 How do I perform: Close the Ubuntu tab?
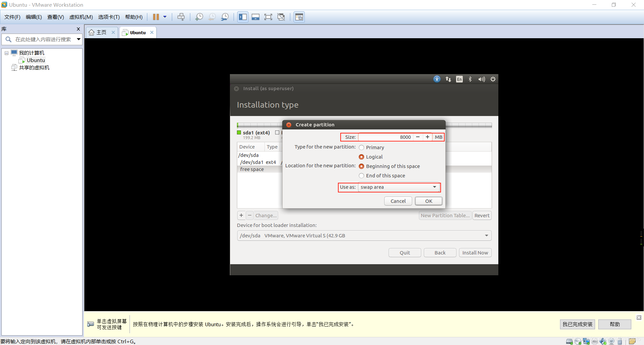pos(152,33)
